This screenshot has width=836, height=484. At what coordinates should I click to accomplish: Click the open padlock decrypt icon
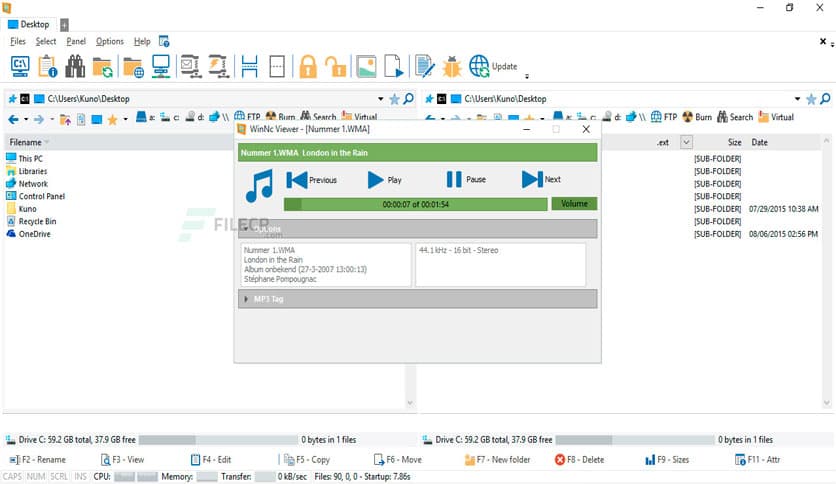click(335, 67)
